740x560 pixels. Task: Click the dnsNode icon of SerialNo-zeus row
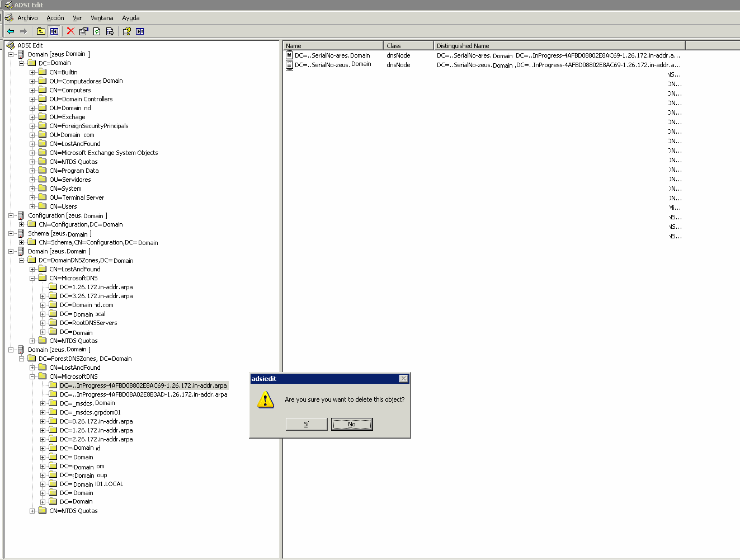click(x=289, y=65)
